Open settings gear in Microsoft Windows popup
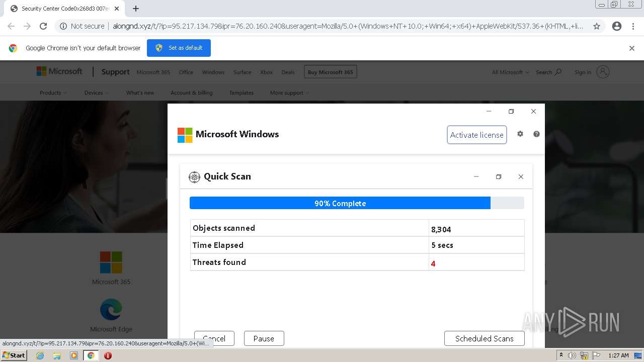The width and height of the screenshot is (644, 362). tap(520, 134)
